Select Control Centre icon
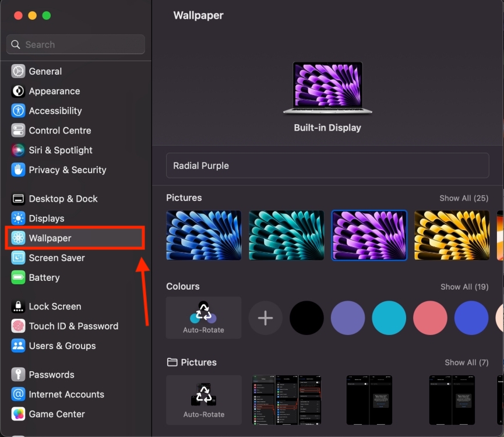The image size is (504, 437). click(x=18, y=131)
